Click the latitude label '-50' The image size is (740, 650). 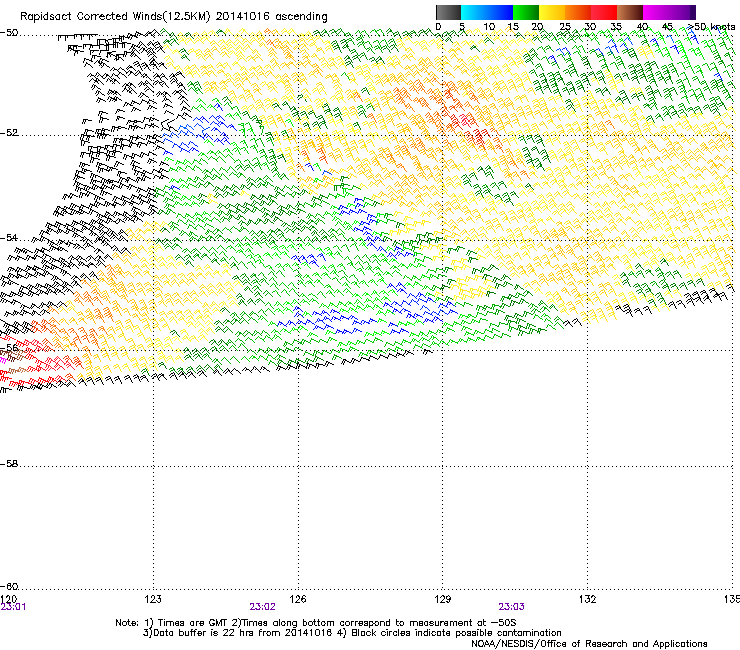(9, 33)
